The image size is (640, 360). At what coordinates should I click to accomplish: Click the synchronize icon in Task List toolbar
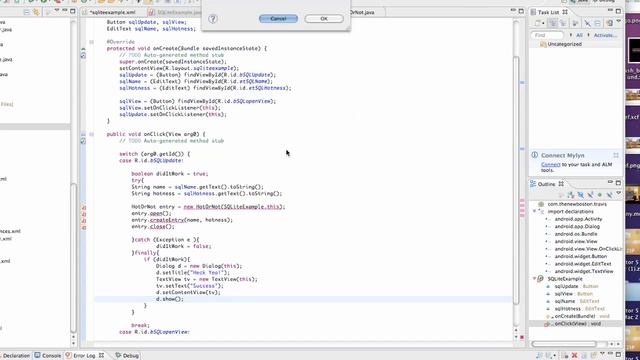609,23
